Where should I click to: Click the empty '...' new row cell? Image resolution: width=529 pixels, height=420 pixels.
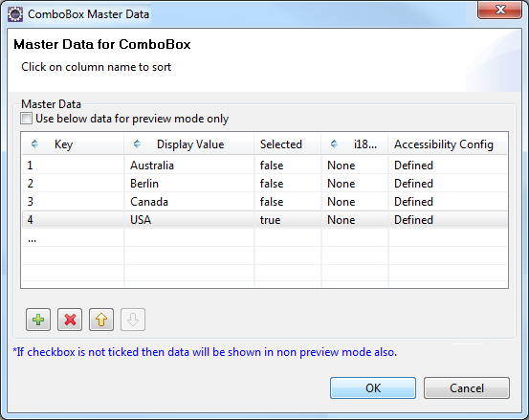[74, 238]
